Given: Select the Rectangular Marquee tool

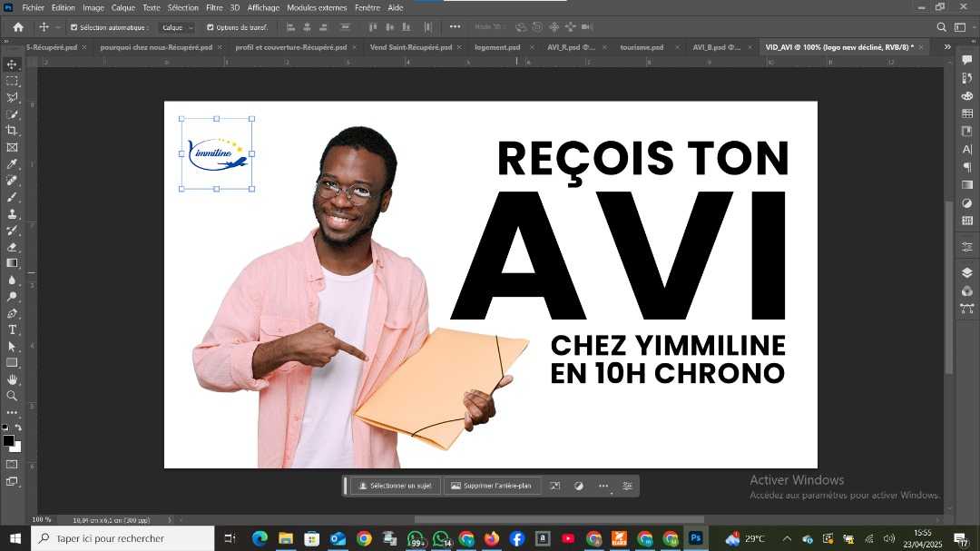Looking at the screenshot, I should click(x=12, y=82).
